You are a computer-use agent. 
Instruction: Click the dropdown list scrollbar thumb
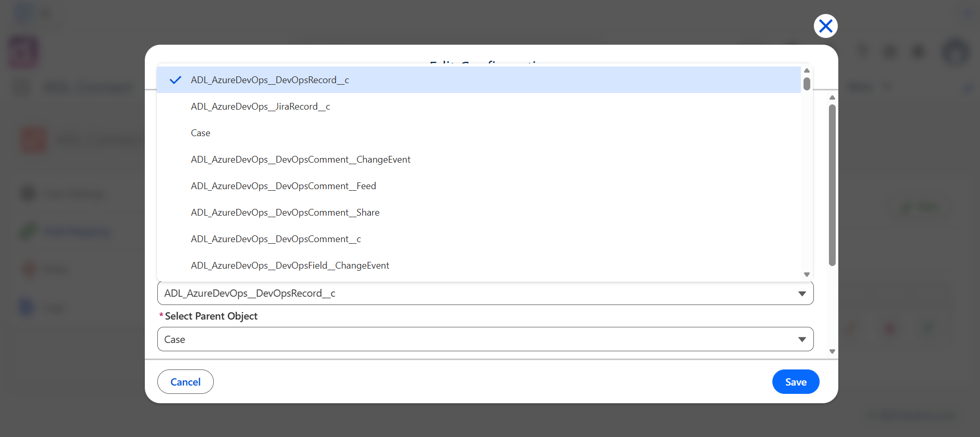pos(807,84)
